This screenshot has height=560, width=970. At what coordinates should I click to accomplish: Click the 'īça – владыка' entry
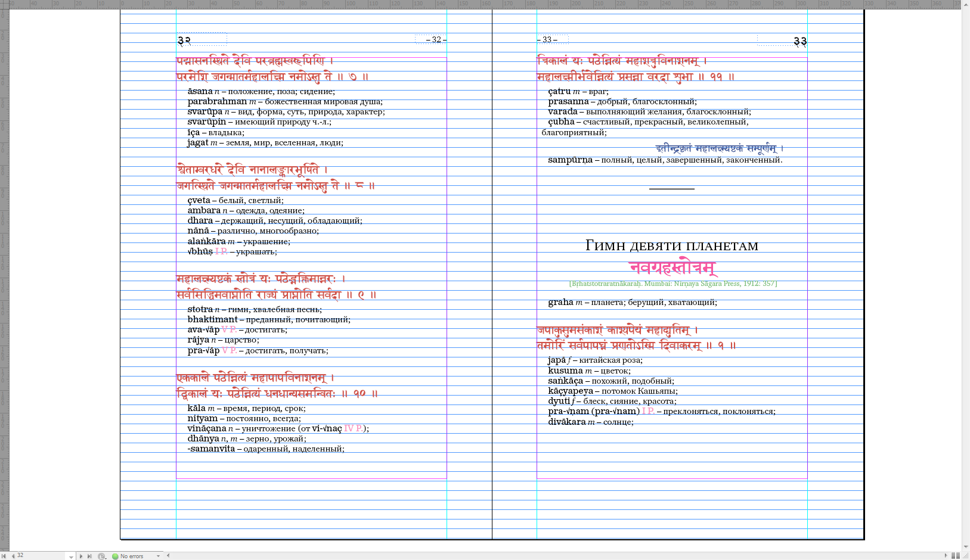pyautogui.click(x=216, y=132)
